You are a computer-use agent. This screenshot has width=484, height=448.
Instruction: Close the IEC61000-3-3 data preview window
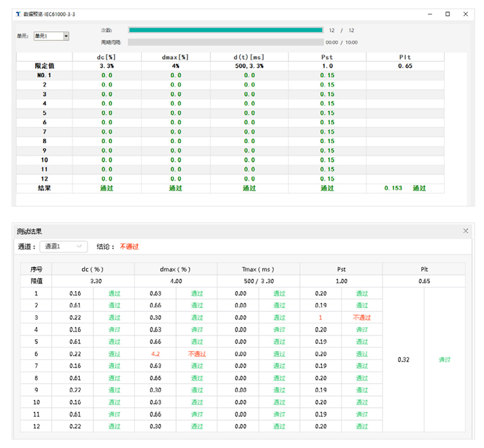(x=466, y=14)
